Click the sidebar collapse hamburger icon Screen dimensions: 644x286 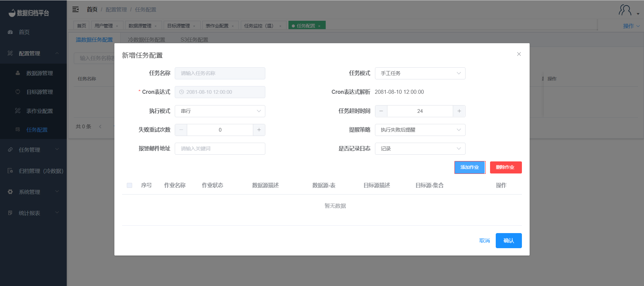tap(75, 9)
